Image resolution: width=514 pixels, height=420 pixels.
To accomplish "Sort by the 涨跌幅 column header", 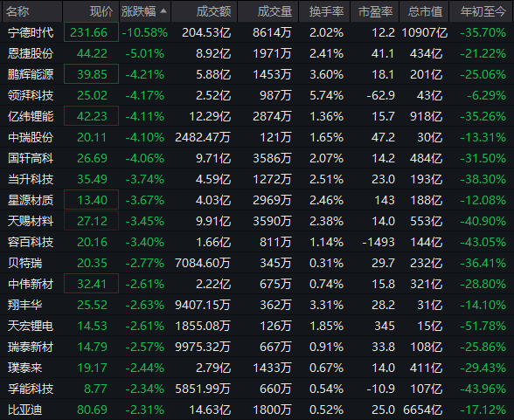I will (145, 11).
